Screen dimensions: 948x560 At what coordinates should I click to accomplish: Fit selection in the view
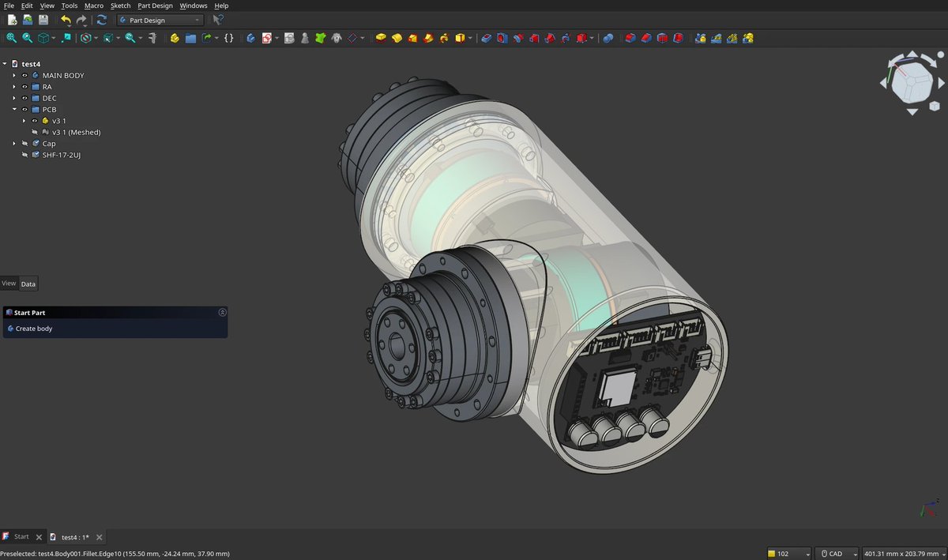[27, 37]
